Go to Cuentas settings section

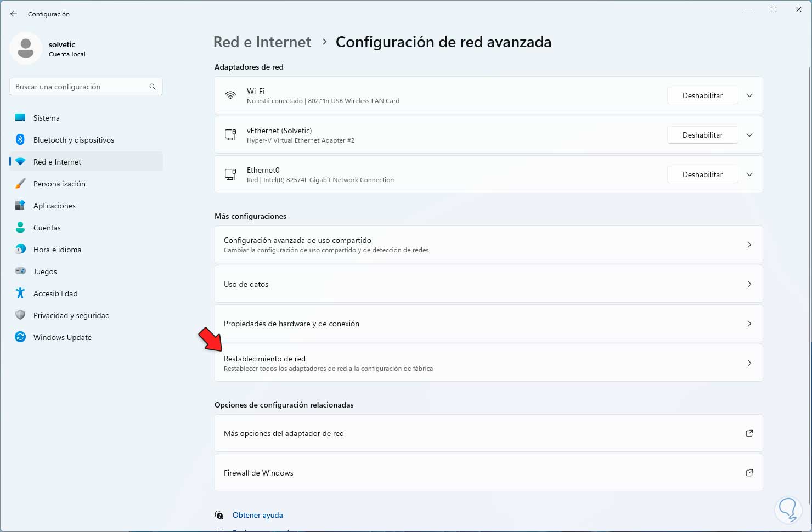tap(47, 228)
